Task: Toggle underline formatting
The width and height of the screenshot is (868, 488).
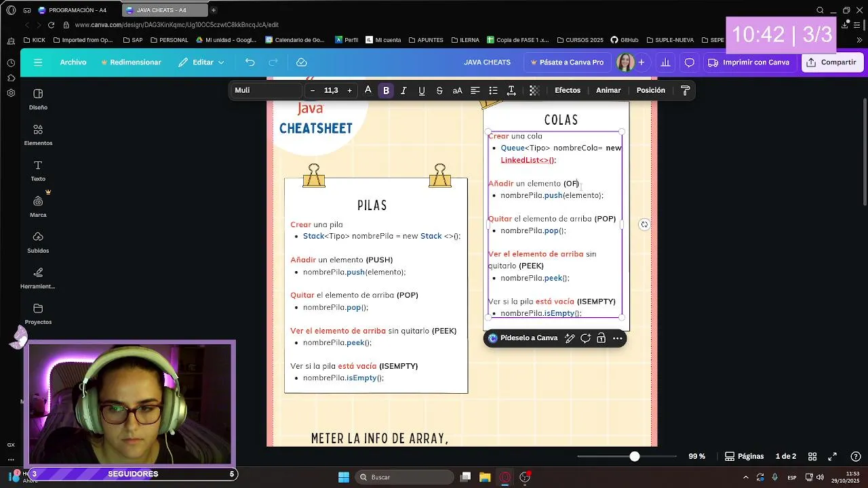Action: pos(422,90)
